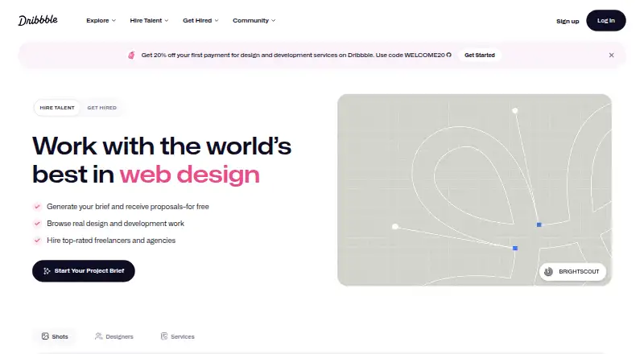The width and height of the screenshot is (644, 354).
Task: Copy the WELCOME20 code via the copy icon
Action: (449, 55)
